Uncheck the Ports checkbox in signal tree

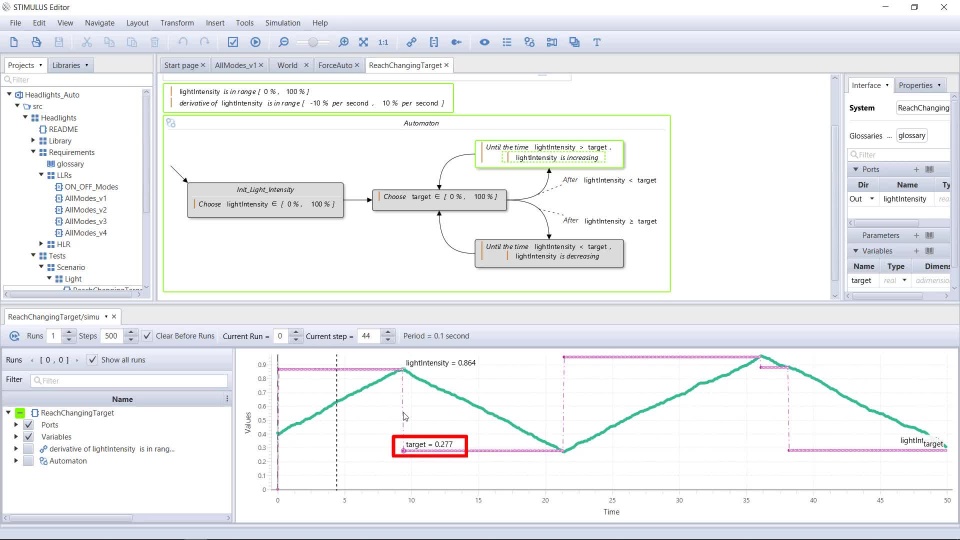click(x=28, y=425)
